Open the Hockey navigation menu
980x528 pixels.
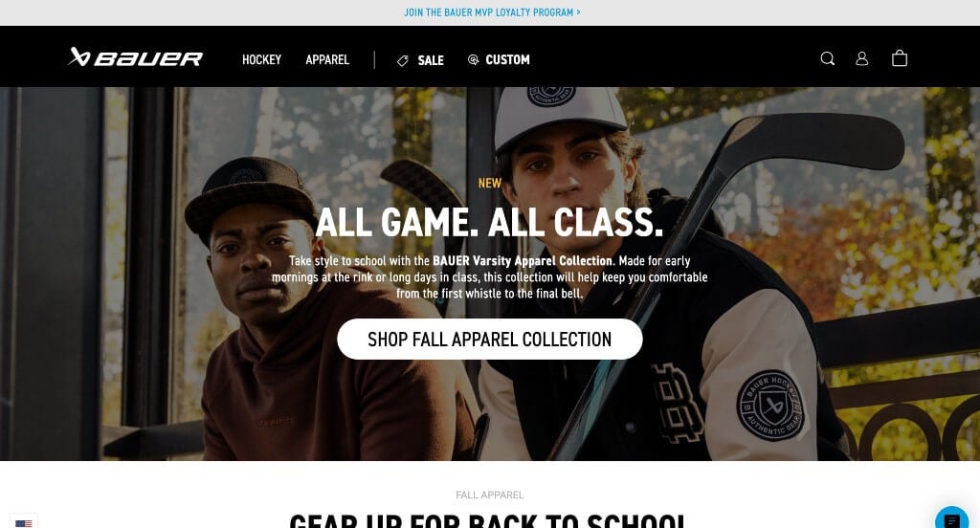coord(261,60)
